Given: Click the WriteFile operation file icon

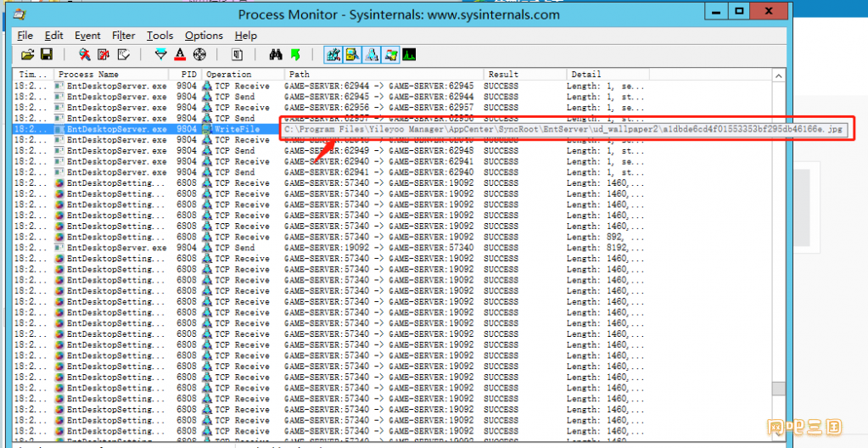Looking at the screenshot, I should (208, 129).
